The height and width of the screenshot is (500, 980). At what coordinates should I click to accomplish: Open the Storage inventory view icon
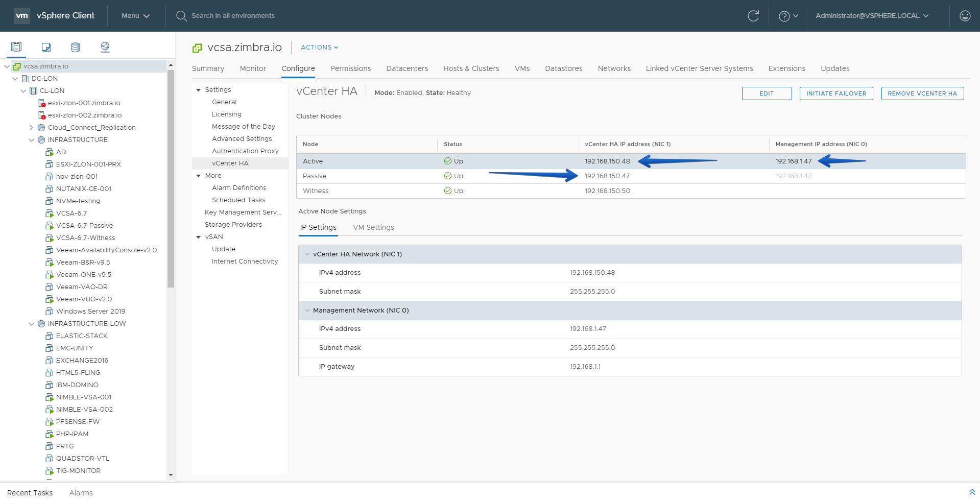click(x=76, y=47)
